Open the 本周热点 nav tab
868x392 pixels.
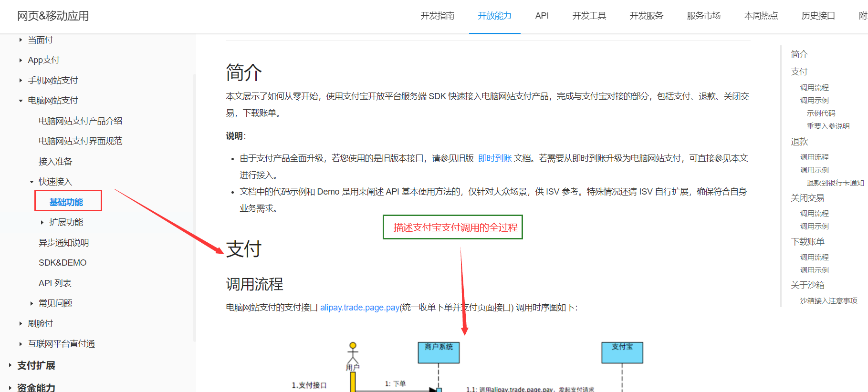761,16
